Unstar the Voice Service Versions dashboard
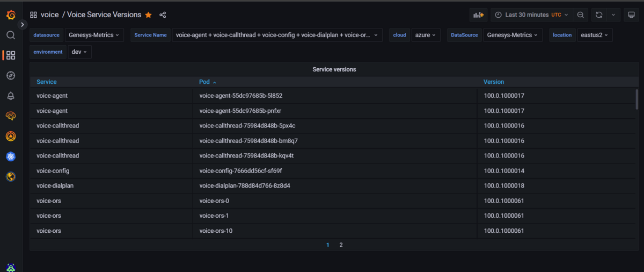This screenshot has width=644, height=272. (149, 15)
